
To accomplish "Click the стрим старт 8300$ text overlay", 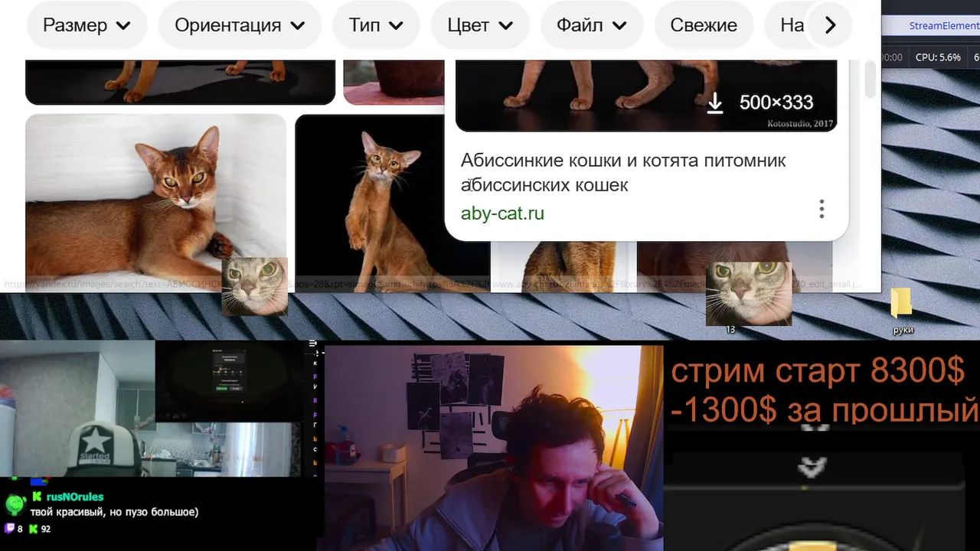I will [x=817, y=372].
